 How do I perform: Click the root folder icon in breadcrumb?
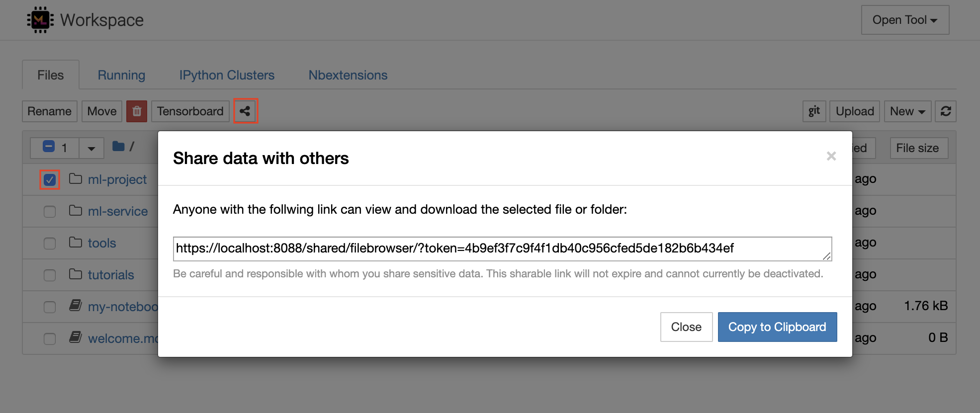tap(118, 147)
